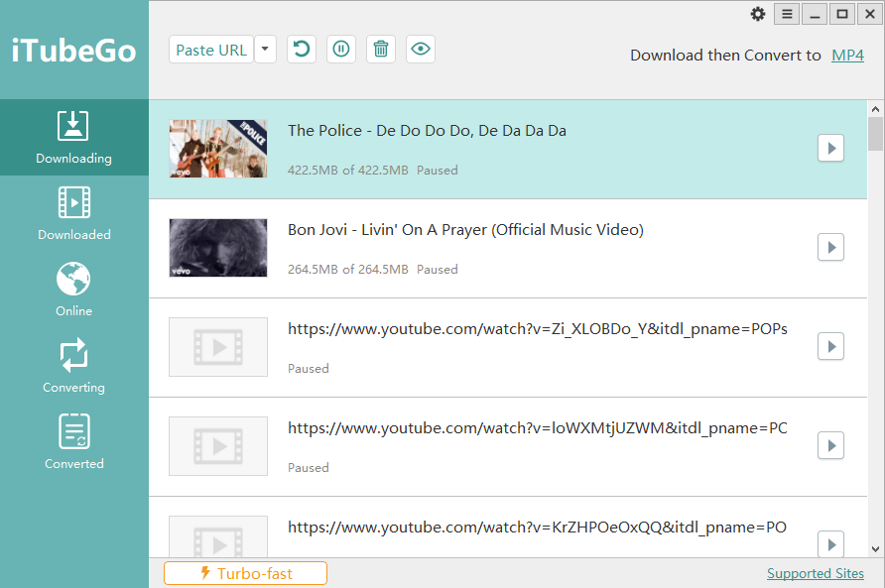Maximize the iTubeGo window
The width and height of the screenshot is (885, 588).
842,14
